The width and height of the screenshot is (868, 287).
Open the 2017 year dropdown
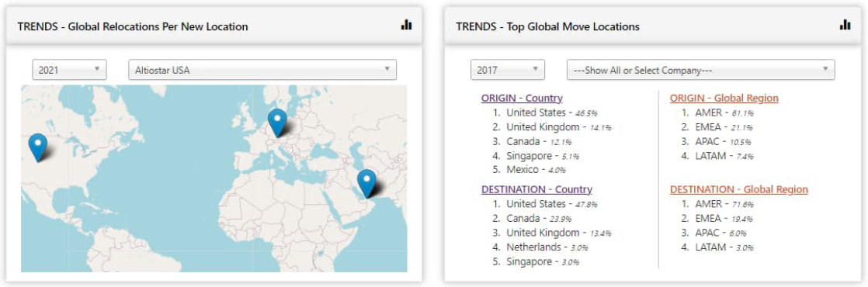[x=508, y=70]
